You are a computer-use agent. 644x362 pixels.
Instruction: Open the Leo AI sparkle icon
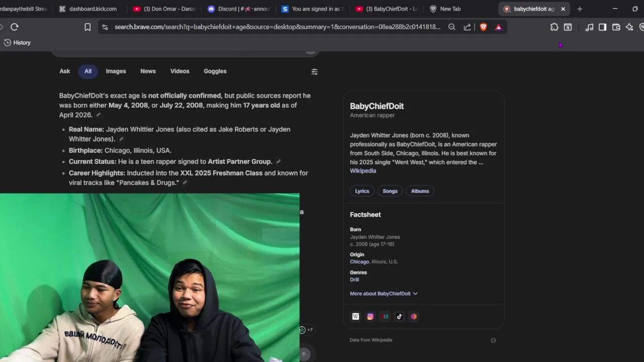click(629, 27)
